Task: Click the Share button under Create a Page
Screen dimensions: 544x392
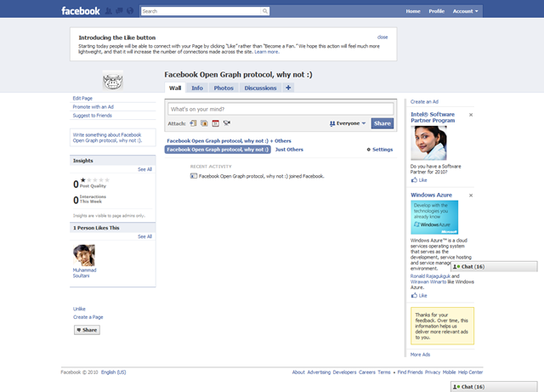Action: [x=87, y=330]
